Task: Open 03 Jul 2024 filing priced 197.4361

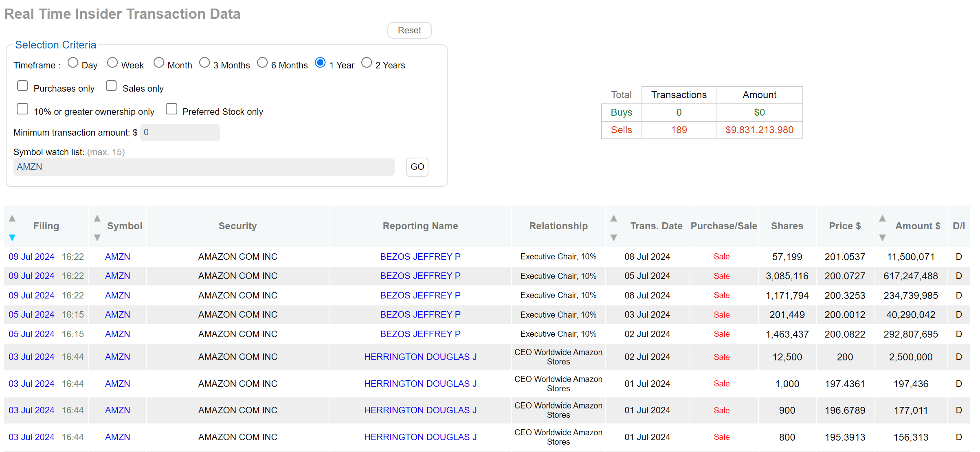Action: (31, 384)
